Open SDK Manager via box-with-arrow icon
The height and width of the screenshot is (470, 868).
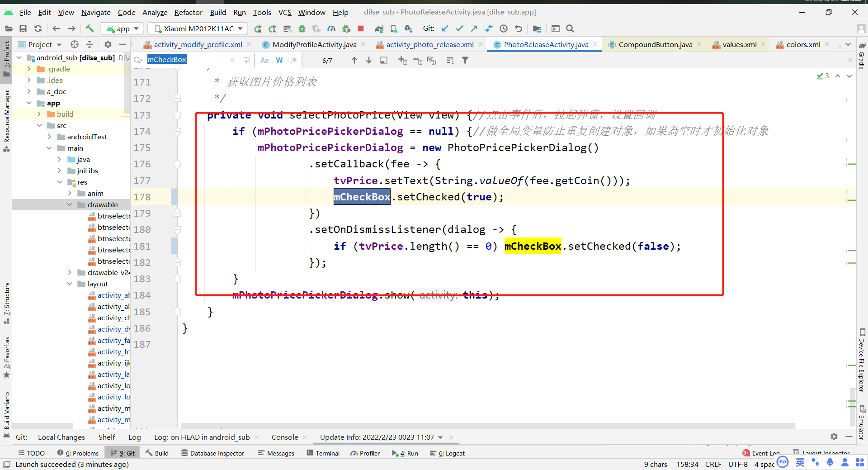coord(409,28)
